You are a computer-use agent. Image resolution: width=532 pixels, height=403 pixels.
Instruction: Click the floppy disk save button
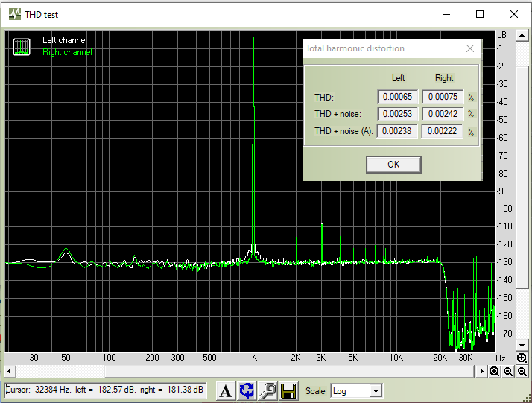(288, 391)
